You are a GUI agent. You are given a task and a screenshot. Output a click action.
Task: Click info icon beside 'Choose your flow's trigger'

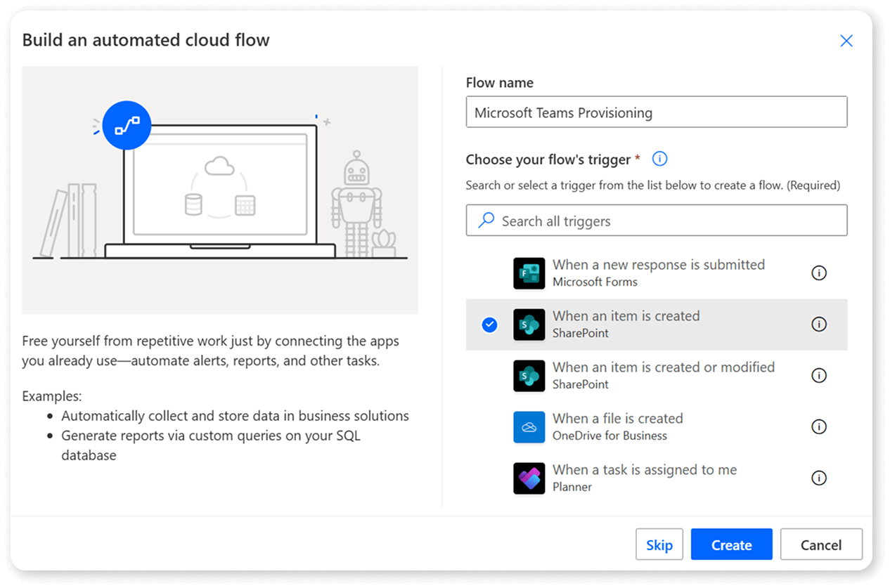coord(659,159)
